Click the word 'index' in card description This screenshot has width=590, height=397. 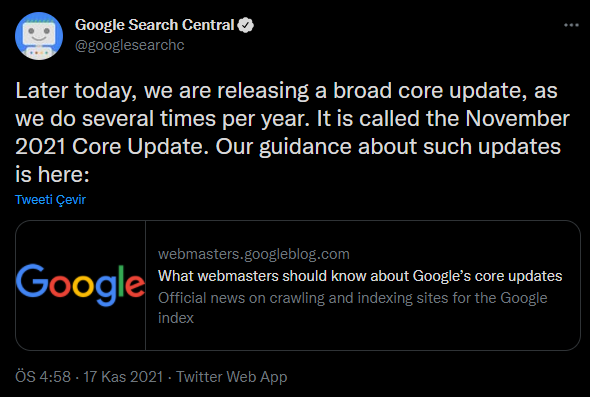tap(176, 318)
